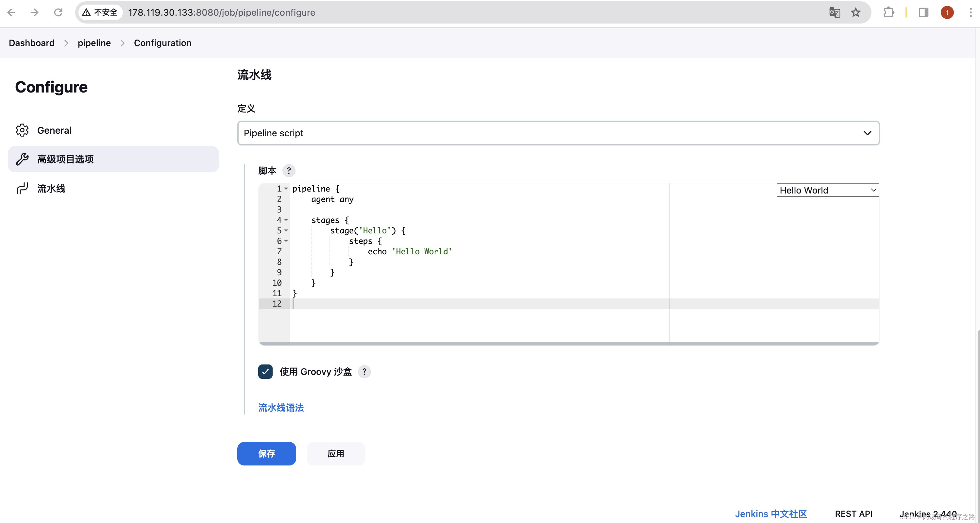Click line number 3 in the gutter

click(x=279, y=210)
